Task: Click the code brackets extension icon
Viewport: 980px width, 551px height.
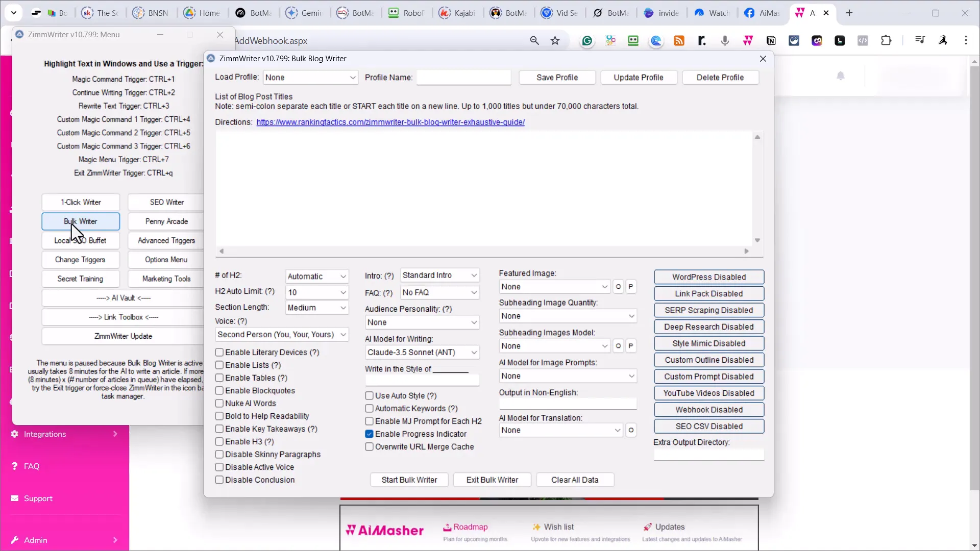Action: [x=863, y=41]
